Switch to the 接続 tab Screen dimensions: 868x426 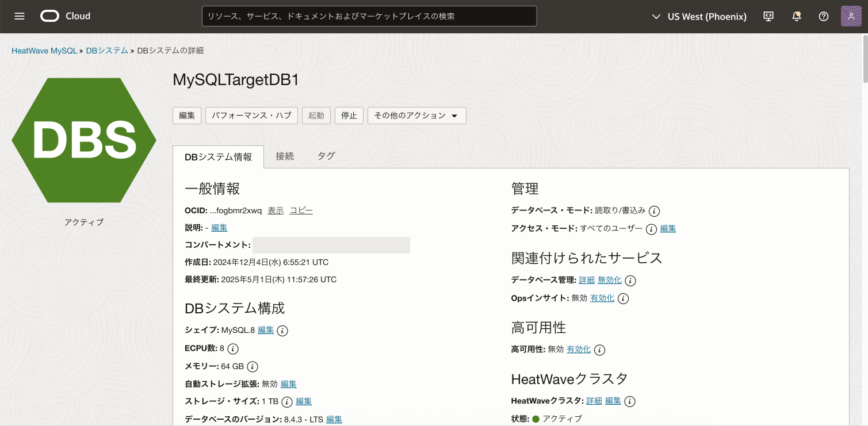[285, 156]
